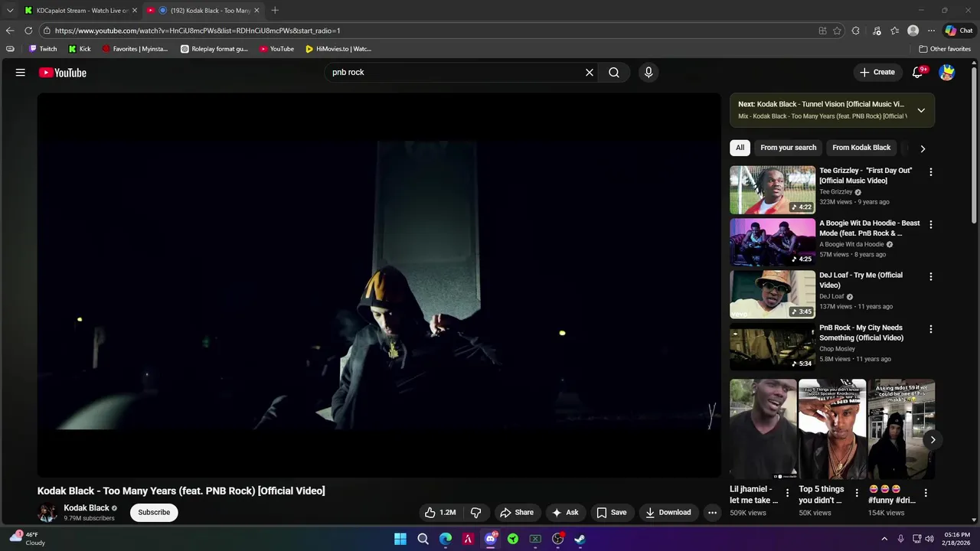Download the video

tap(668, 513)
